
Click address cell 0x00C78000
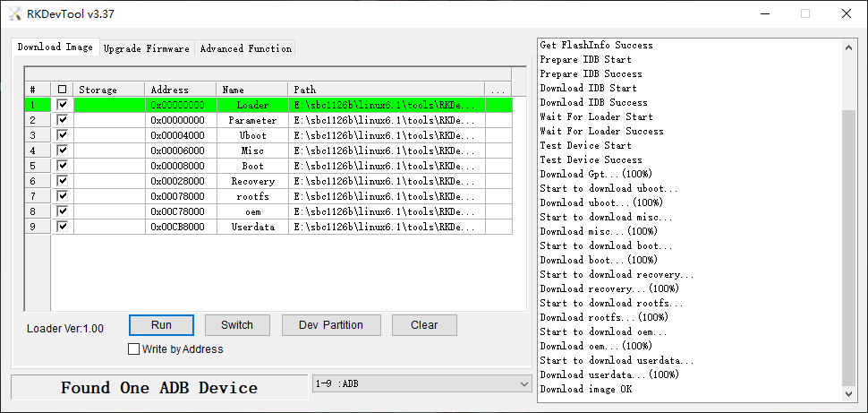[x=181, y=211]
